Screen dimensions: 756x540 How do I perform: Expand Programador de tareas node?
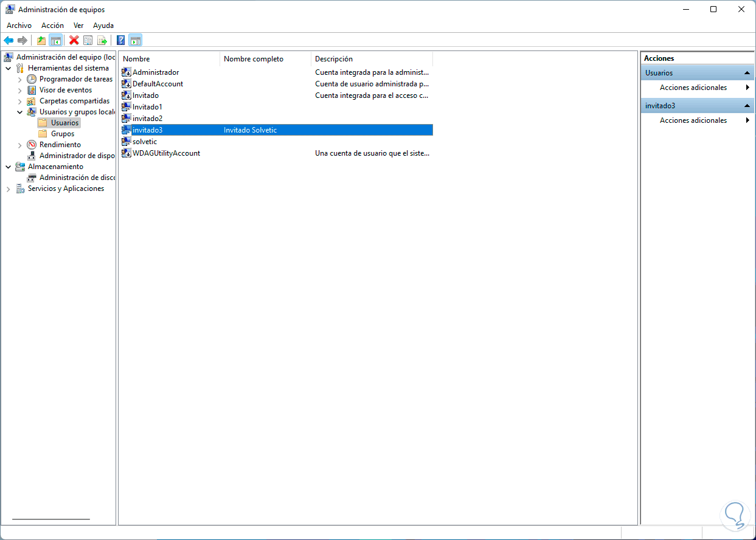(x=19, y=79)
